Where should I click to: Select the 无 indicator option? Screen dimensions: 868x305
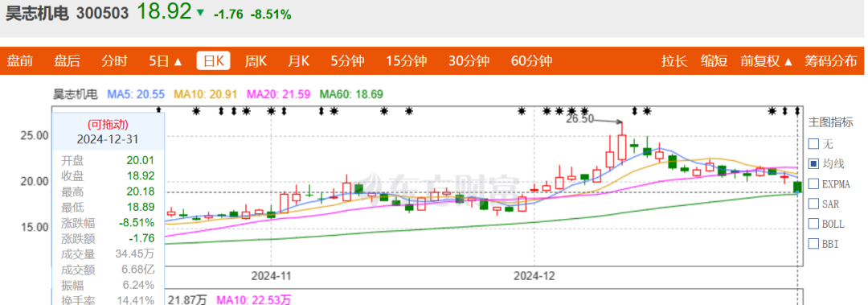(x=813, y=144)
